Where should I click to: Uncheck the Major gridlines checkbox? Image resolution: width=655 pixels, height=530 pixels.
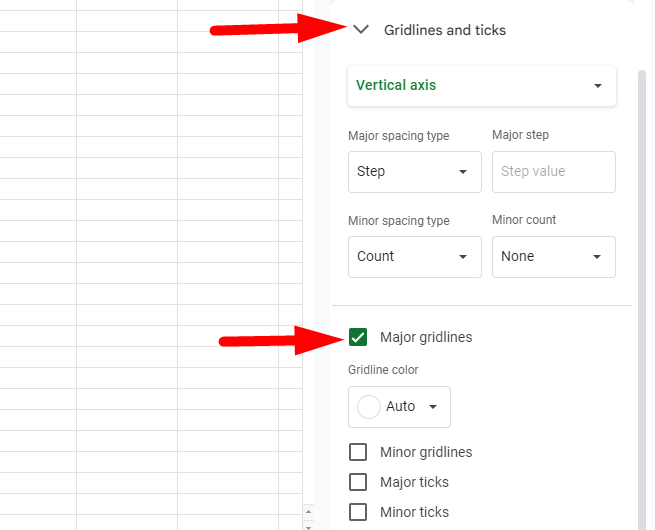pyautogui.click(x=358, y=337)
